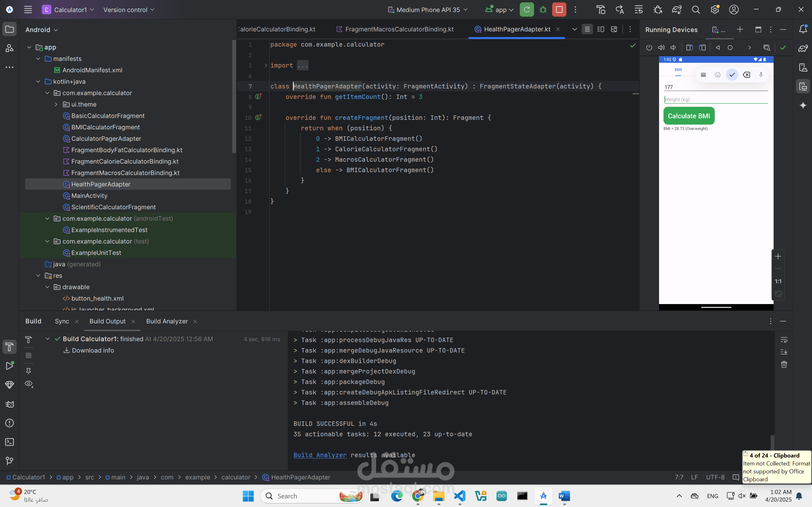Click the Sync Project with Gradle icon
This screenshot has width=812, height=507.
click(677, 10)
